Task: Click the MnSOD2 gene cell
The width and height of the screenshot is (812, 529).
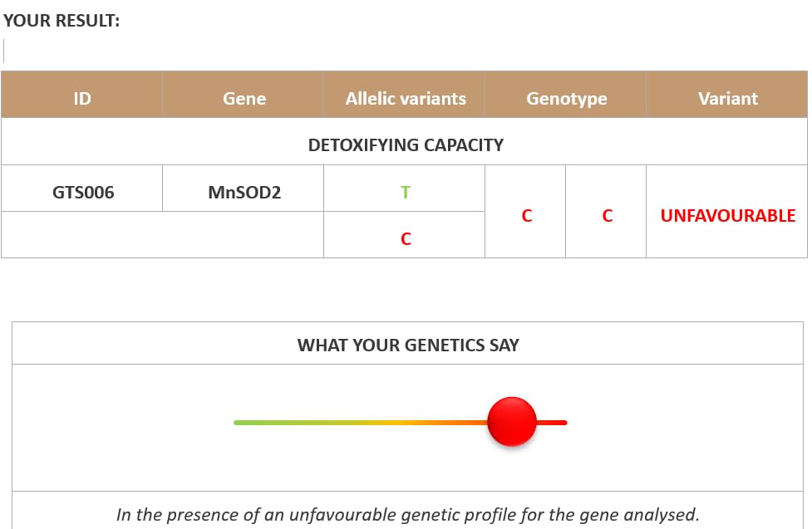Action: (244, 193)
